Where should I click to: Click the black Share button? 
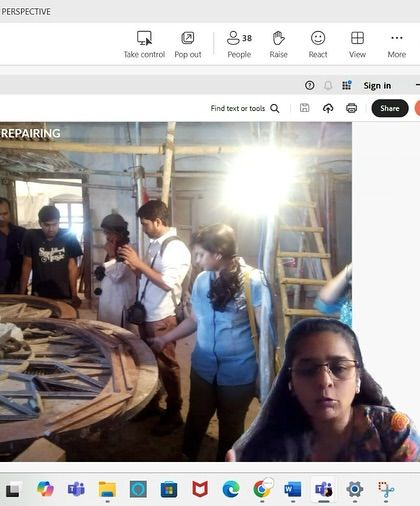click(390, 108)
